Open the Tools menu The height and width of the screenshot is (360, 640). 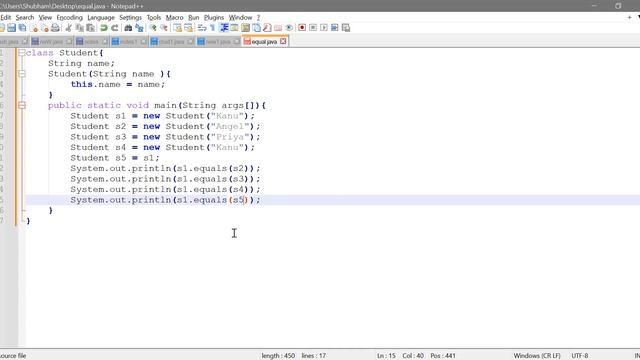[x=153, y=18]
